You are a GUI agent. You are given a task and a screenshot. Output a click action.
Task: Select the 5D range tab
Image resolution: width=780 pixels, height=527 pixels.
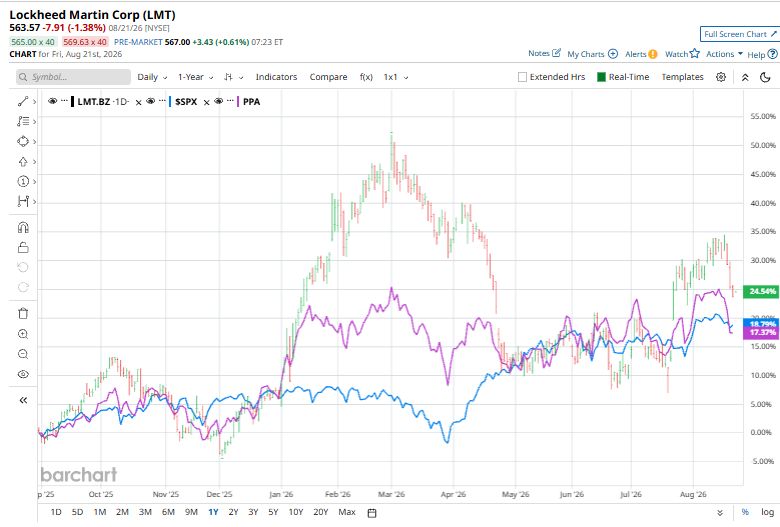78,512
